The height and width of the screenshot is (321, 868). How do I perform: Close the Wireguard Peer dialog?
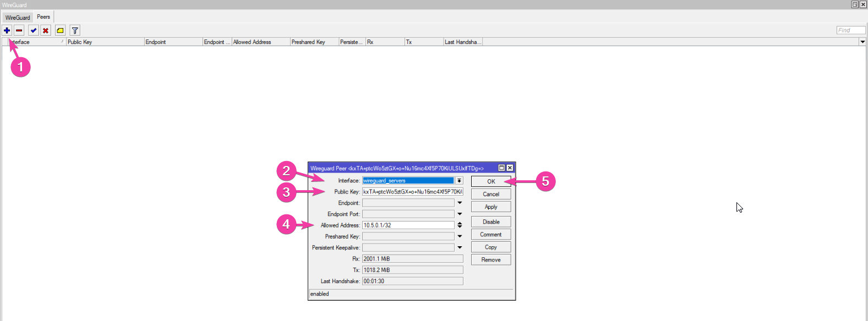510,168
